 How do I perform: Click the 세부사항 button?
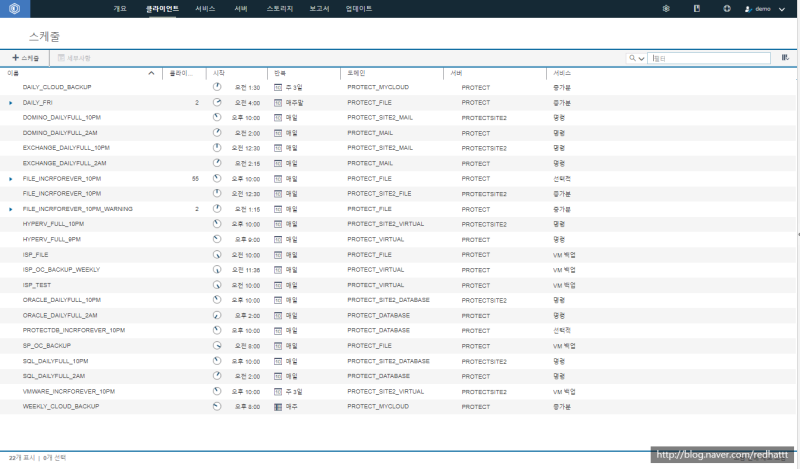point(74,58)
